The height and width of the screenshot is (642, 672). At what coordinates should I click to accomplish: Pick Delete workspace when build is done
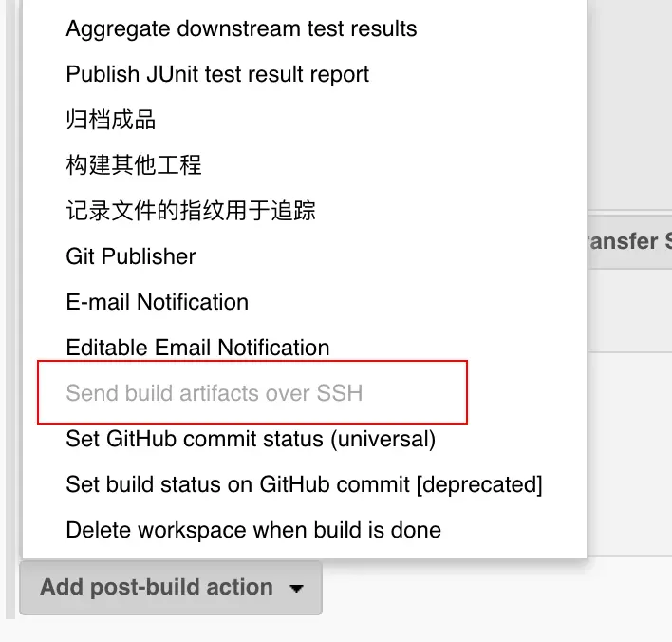253,530
